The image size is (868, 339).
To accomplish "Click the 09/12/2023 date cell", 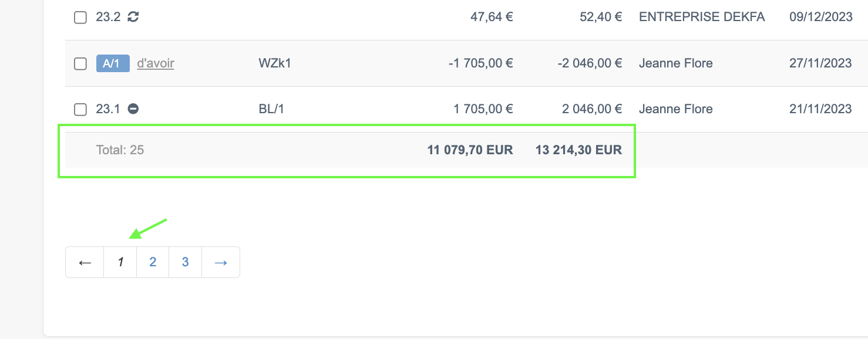I will coord(820,17).
